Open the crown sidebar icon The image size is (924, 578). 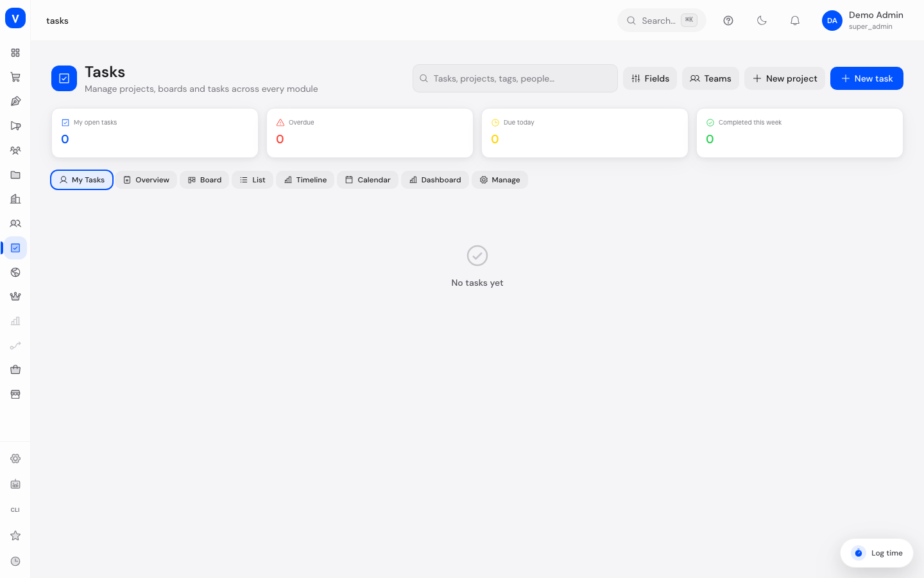(15, 297)
